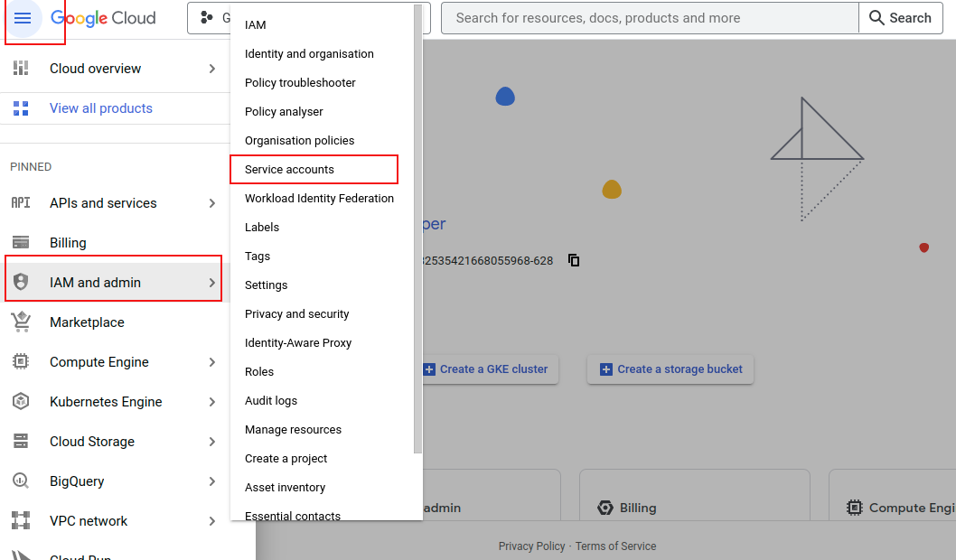Expand BigQuery submenu arrow
The width and height of the screenshot is (956, 560).
pyautogui.click(x=212, y=481)
